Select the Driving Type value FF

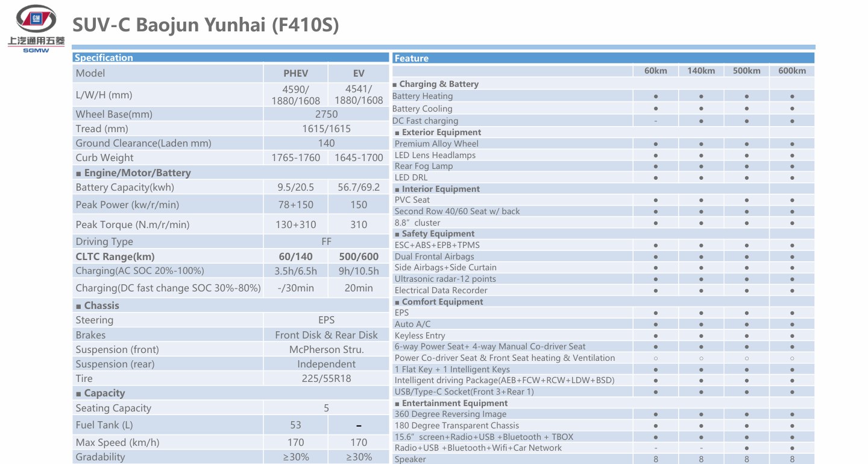click(x=326, y=241)
